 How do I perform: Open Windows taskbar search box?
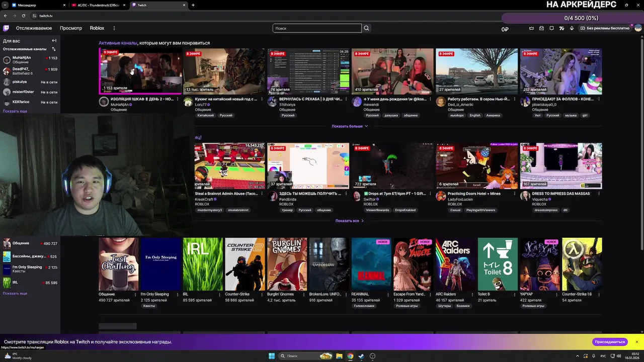click(x=306, y=356)
